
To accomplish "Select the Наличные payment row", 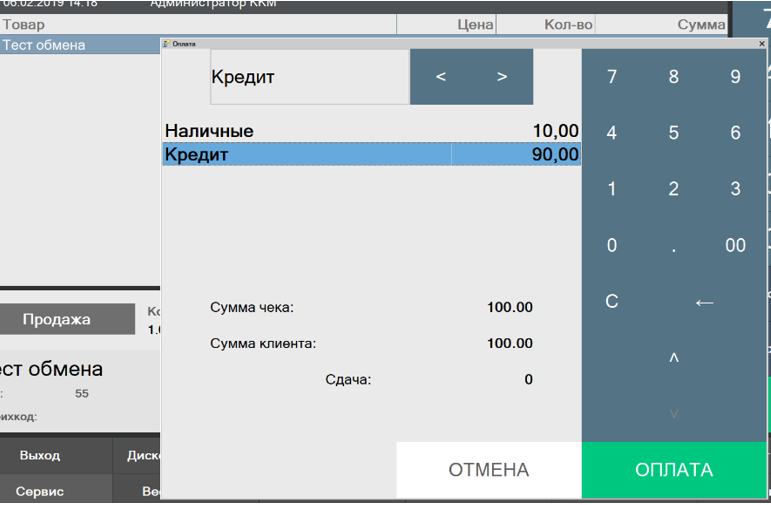I will 371,131.
